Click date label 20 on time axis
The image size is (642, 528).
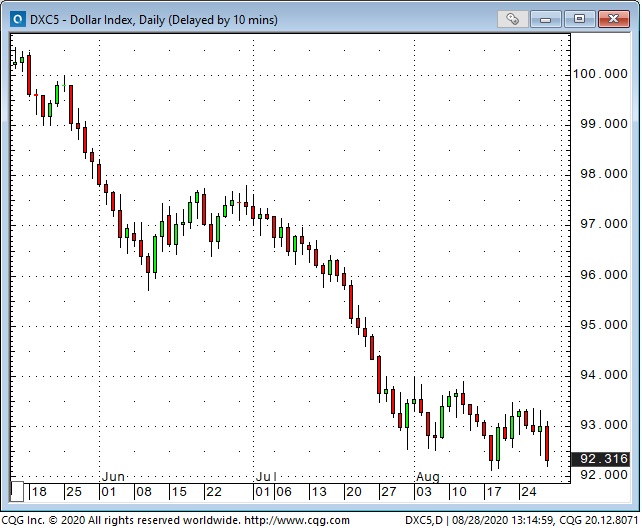tap(354, 492)
